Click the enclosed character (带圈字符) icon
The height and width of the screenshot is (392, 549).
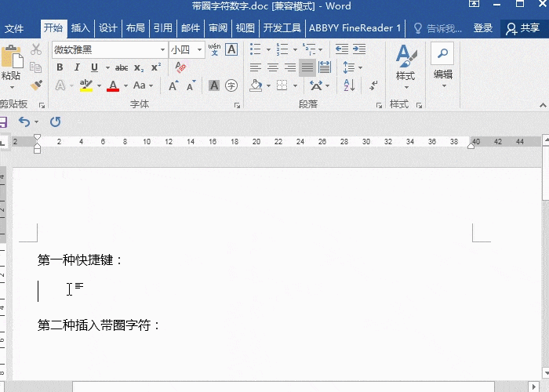pyautogui.click(x=231, y=85)
